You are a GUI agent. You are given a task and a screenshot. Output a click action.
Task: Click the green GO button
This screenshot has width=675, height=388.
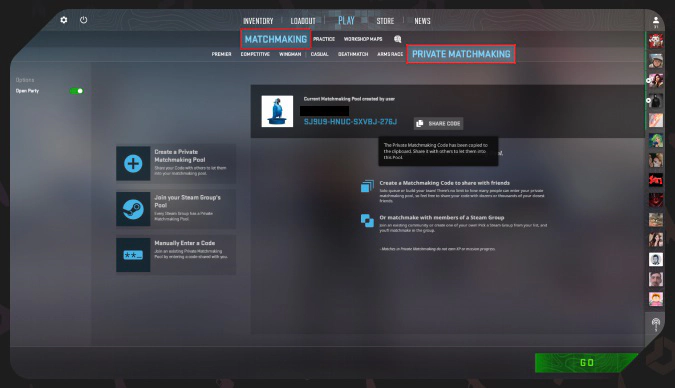pos(587,363)
